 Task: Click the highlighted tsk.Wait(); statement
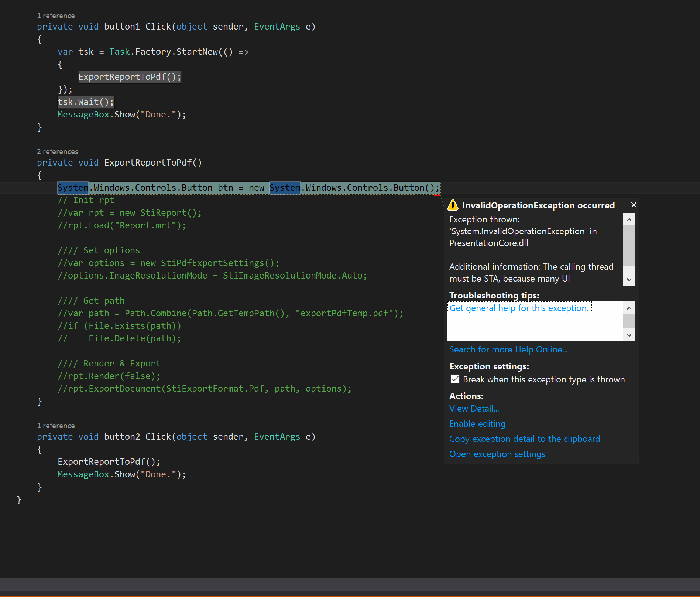pos(86,102)
